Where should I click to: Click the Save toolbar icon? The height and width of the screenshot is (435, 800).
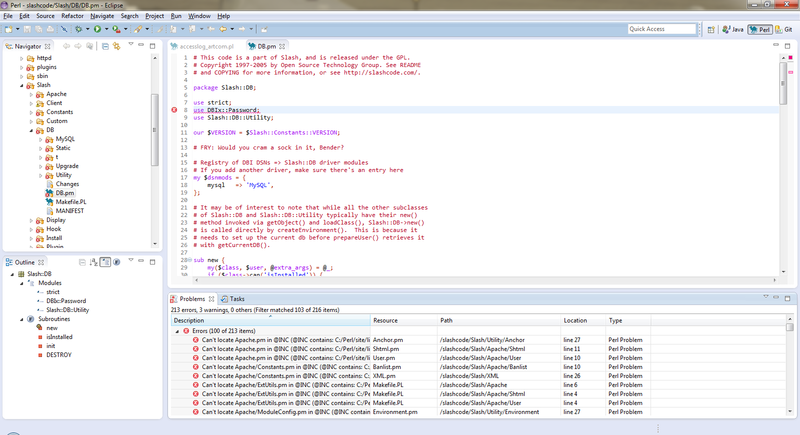pyautogui.click(x=27, y=29)
